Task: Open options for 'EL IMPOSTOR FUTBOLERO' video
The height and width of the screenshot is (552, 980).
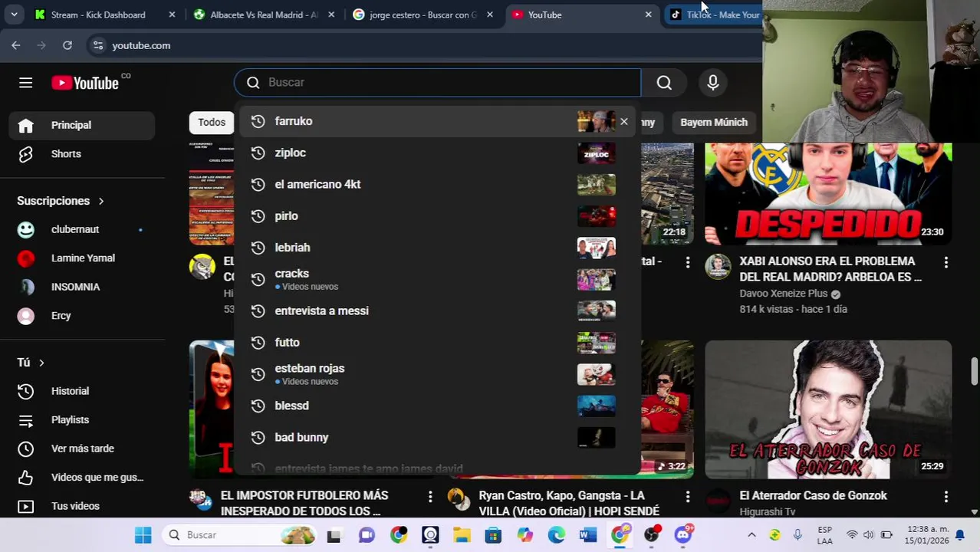Action: [x=429, y=497]
